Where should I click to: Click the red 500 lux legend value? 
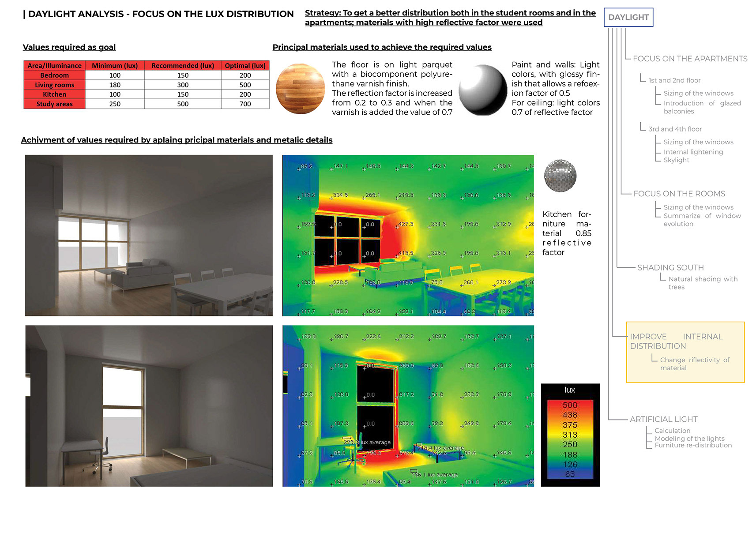pos(570,405)
